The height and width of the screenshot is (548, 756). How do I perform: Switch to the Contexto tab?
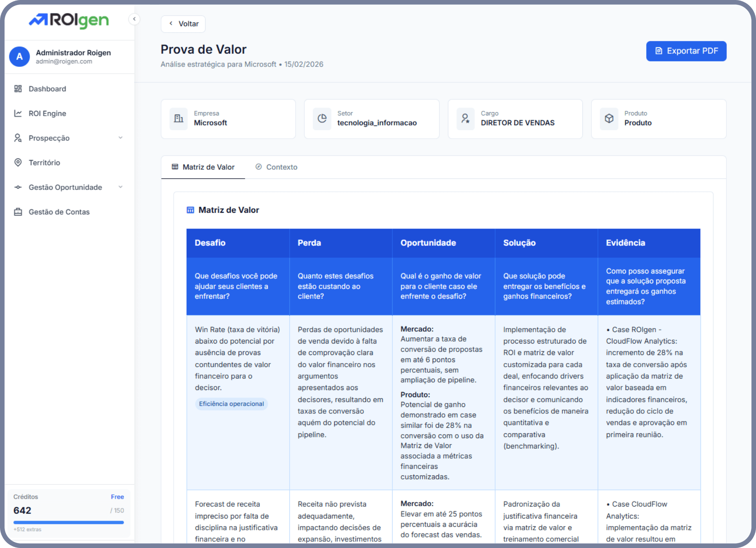click(276, 167)
